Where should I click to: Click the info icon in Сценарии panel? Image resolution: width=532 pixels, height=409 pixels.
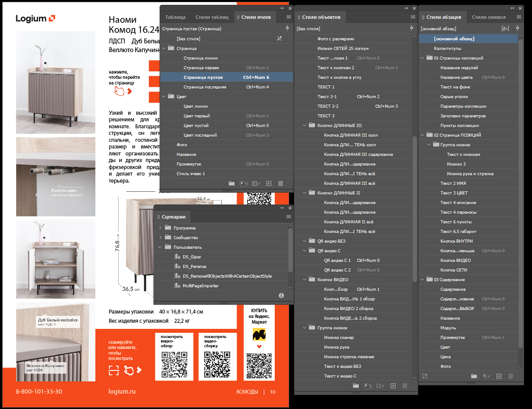click(281, 296)
